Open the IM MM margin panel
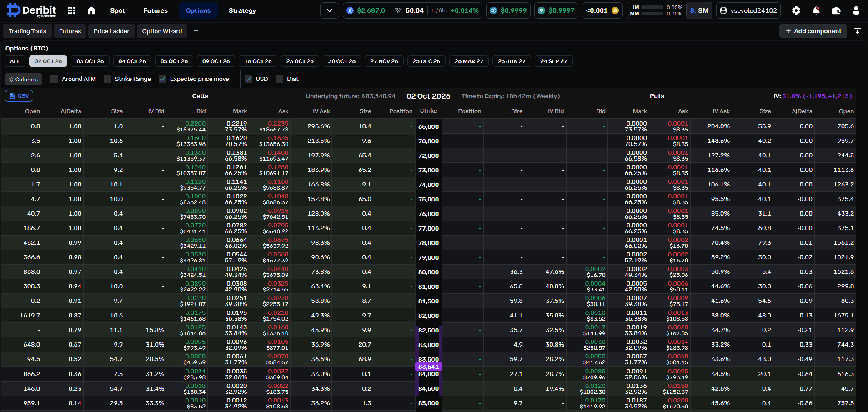Viewport: 868px width, 412px height. tap(656, 10)
